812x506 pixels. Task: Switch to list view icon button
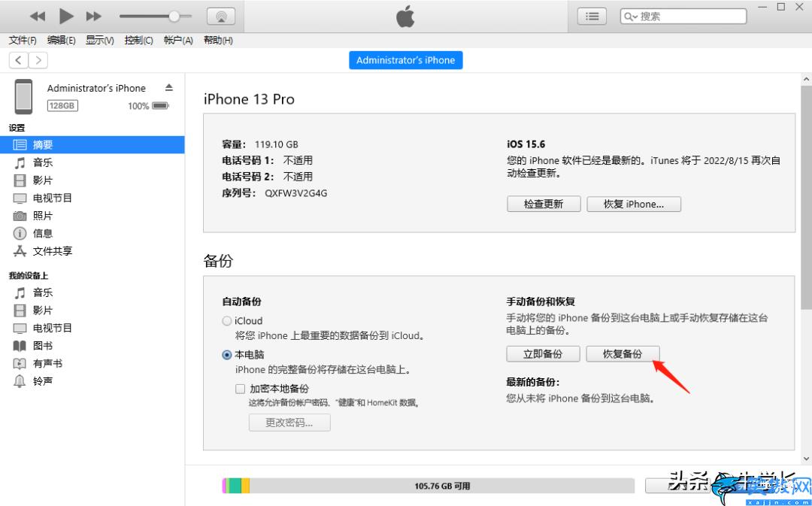point(592,17)
